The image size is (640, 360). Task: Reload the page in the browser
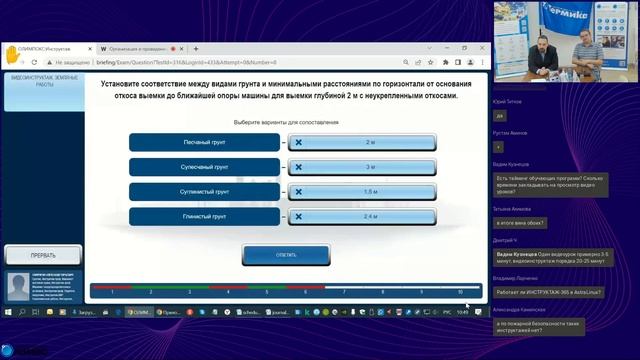click(x=34, y=62)
